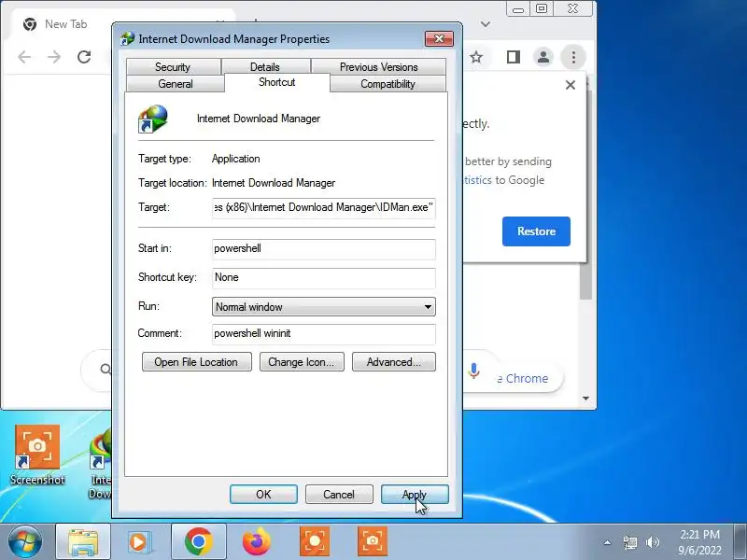Open File Explorer from the taskbar
747x560 pixels.
(x=83, y=542)
